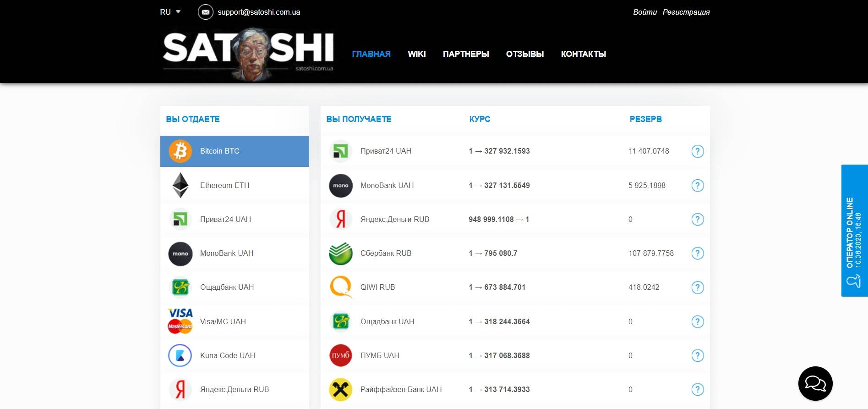Select Bitcoin BTC as give currency
The image size is (868, 409).
(235, 151)
